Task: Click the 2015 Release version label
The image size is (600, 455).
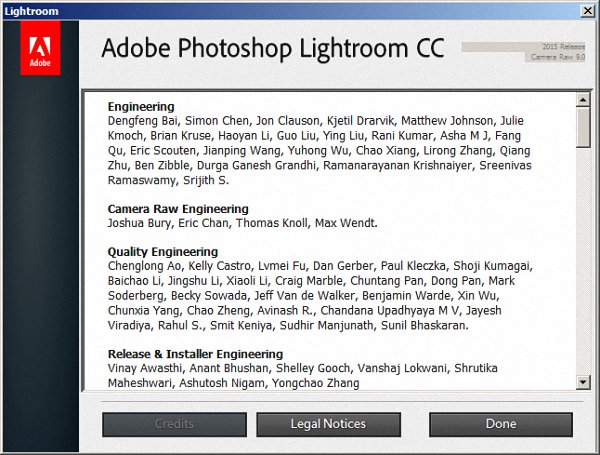Action: [563, 47]
